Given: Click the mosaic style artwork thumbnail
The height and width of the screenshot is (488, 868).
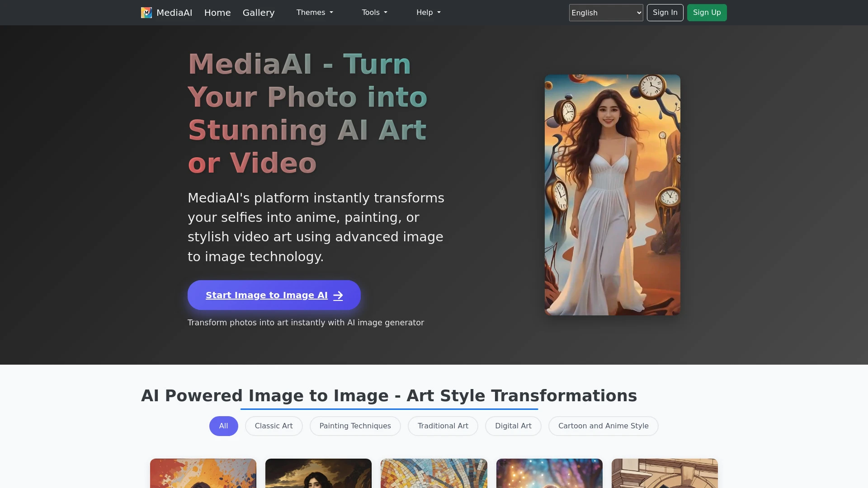Looking at the screenshot, I should [434, 474].
